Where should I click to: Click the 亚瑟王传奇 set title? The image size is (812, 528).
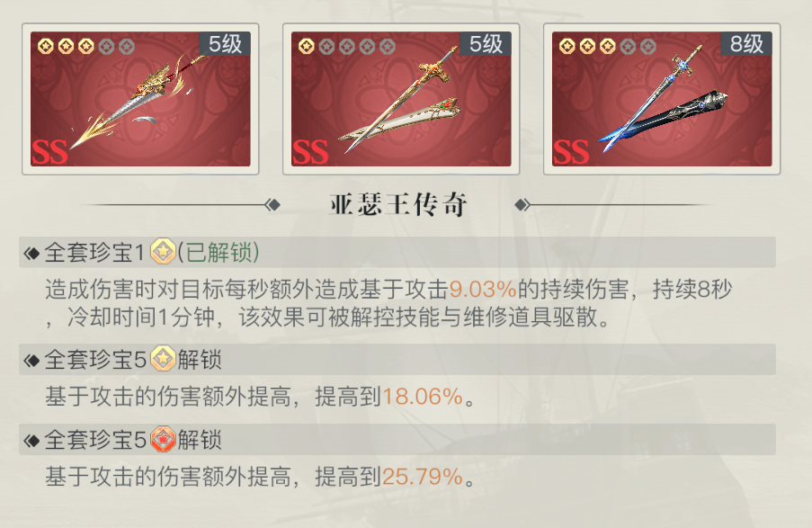(398, 205)
